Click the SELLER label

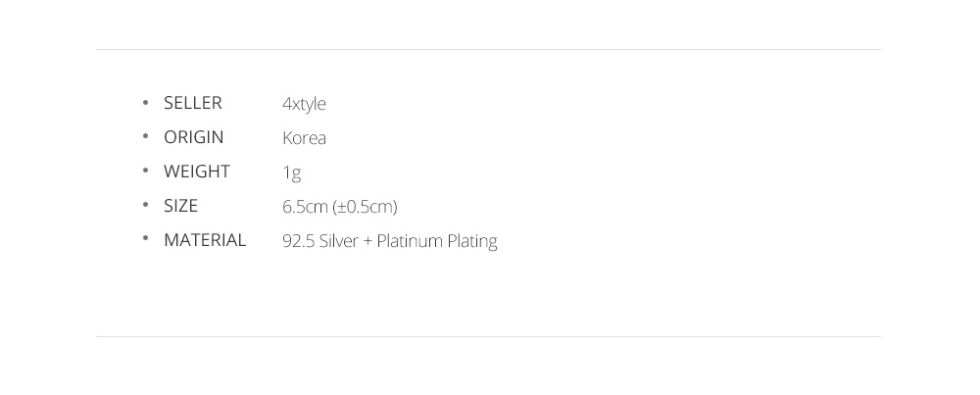coord(192,103)
